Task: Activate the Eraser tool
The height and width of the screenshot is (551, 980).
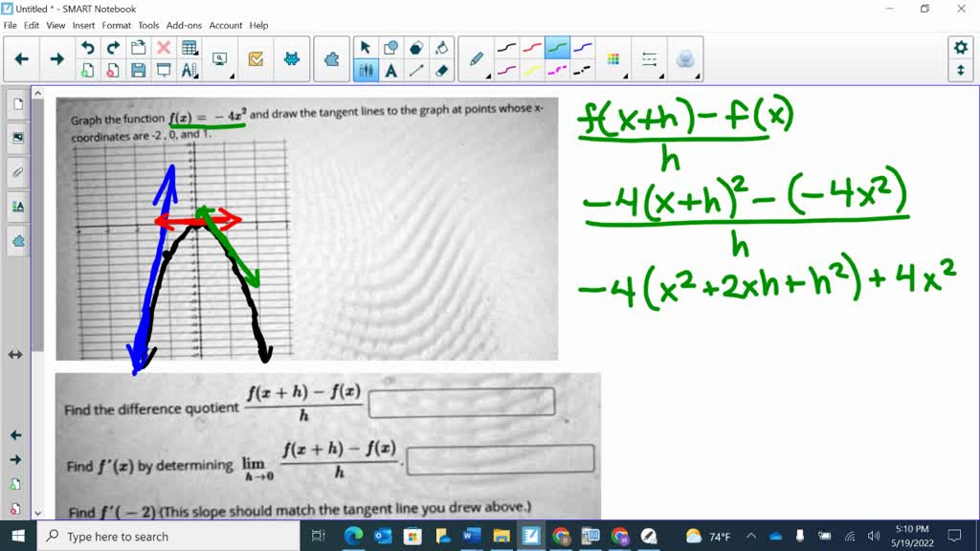Action: (x=442, y=70)
